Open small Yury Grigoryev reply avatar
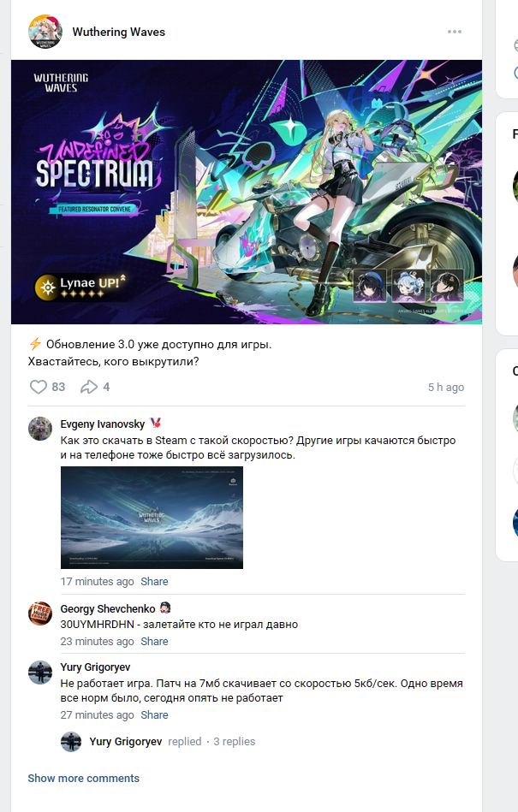The image size is (518, 812). point(71,742)
